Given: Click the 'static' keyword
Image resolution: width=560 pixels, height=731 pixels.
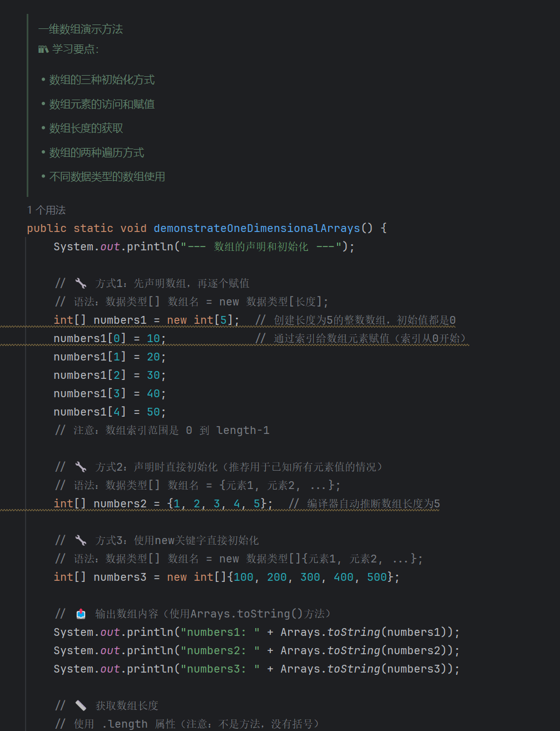Looking at the screenshot, I should pyautogui.click(x=93, y=228).
